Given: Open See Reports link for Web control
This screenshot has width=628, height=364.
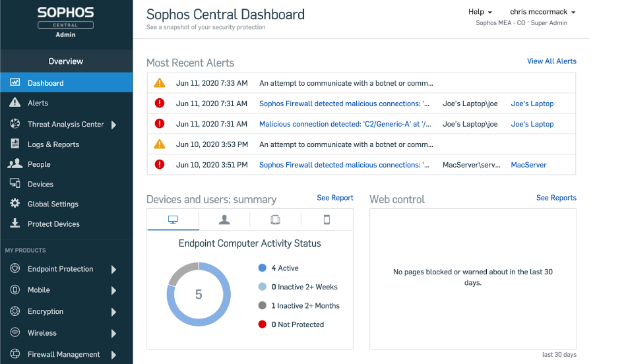Looking at the screenshot, I should [x=556, y=198].
